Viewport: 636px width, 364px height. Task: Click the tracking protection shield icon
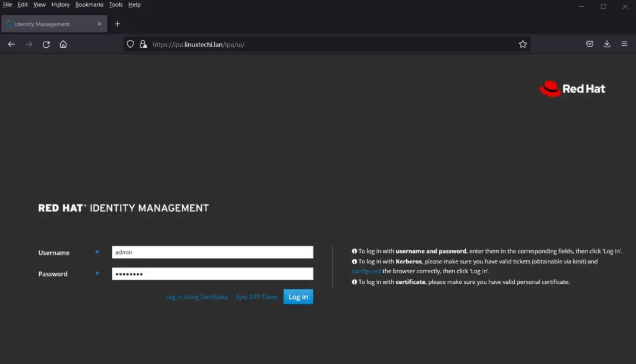130,44
